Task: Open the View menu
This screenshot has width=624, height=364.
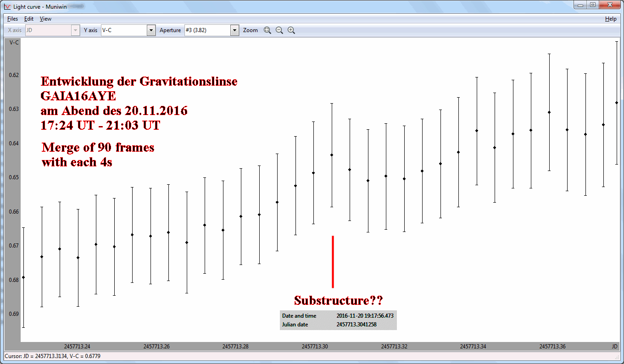Action: pyautogui.click(x=45, y=19)
